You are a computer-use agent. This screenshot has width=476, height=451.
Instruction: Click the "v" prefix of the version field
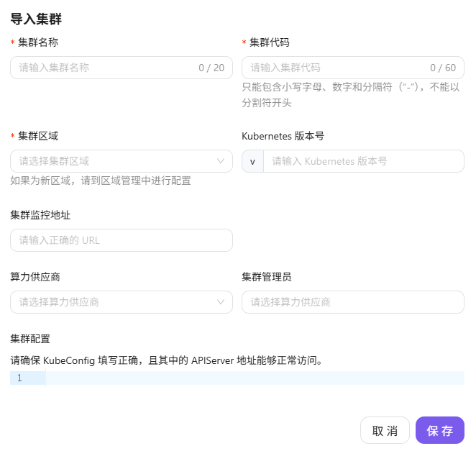(252, 161)
